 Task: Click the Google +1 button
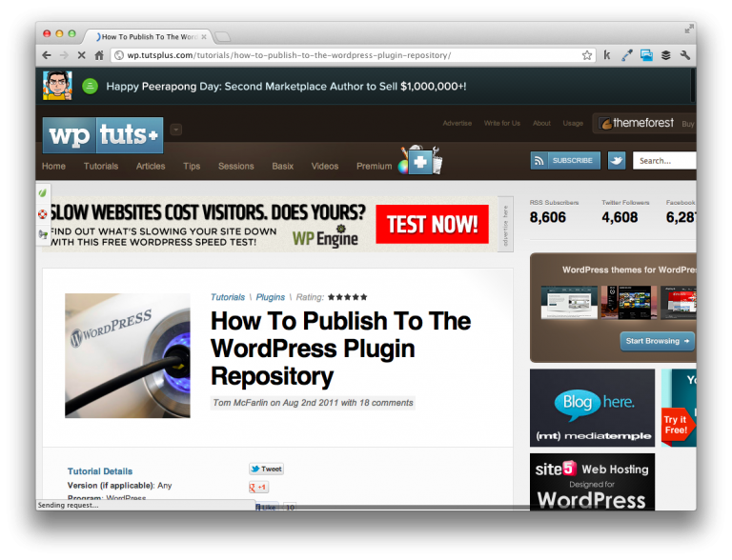[258, 488]
